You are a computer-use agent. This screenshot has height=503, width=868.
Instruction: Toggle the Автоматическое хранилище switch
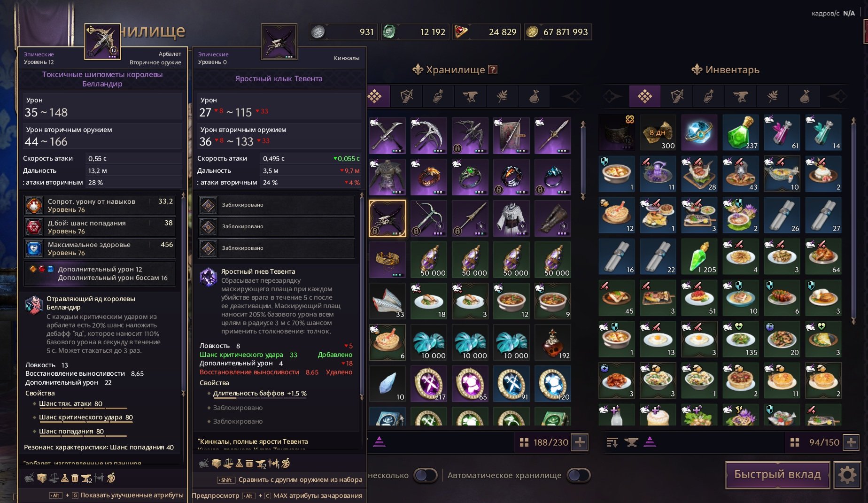(578, 475)
